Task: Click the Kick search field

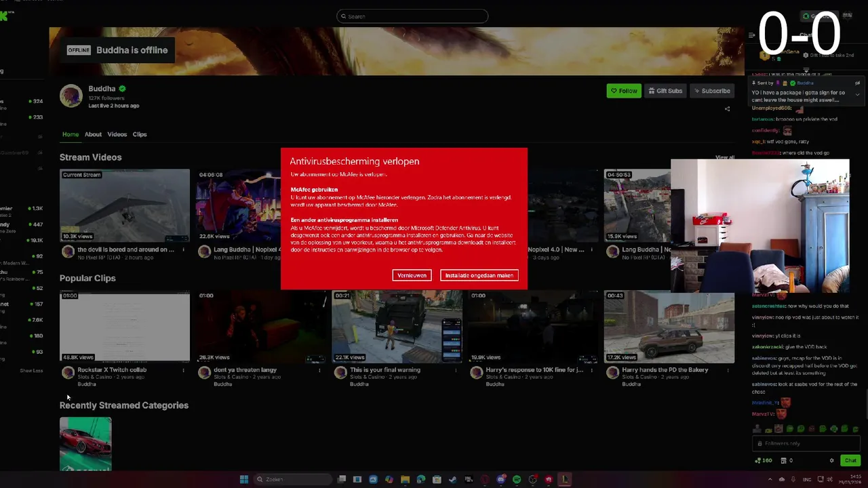Action: click(x=412, y=16)
